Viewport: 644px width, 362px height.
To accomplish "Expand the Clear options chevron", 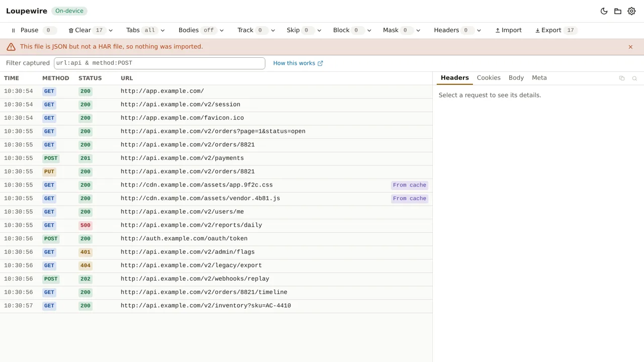I will click(111, 30).
